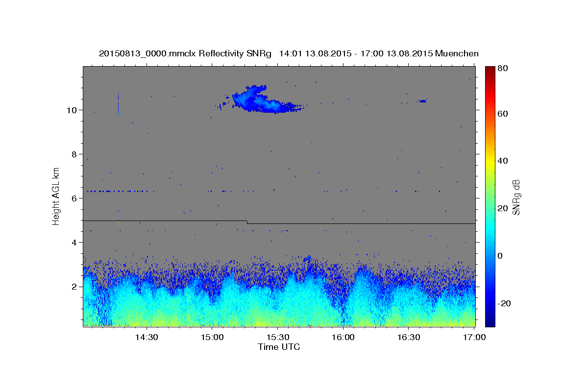Click the 'Time UTC' axis label
588x392 pixels.
[x=279, y=347]
